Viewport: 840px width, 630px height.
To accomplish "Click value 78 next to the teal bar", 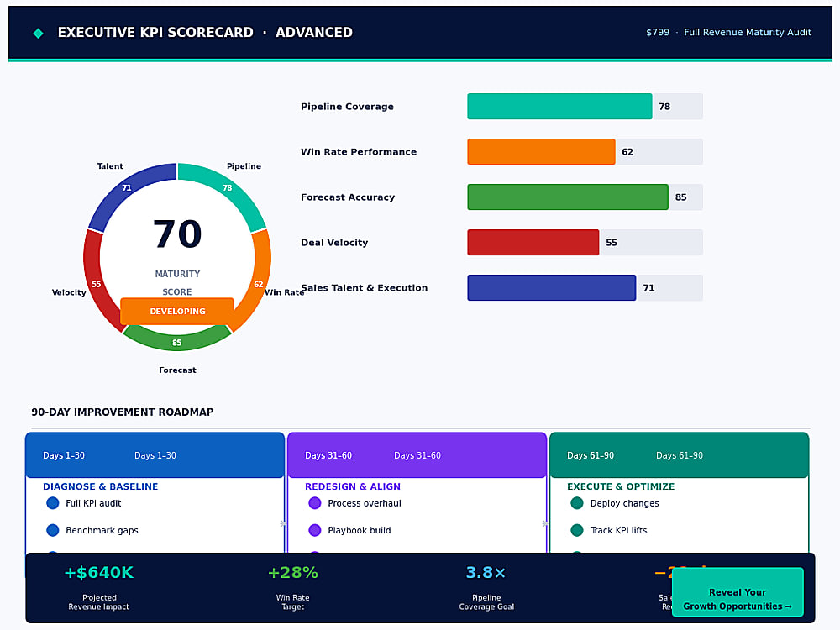I will click(x=664, y=107).
